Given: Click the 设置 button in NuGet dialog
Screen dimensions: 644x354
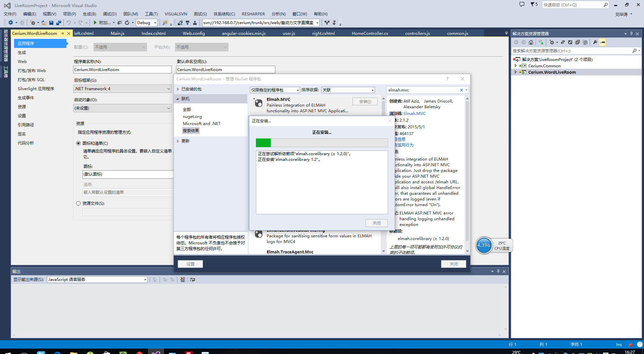Looking at the screenshot, I should pos(190,264).
